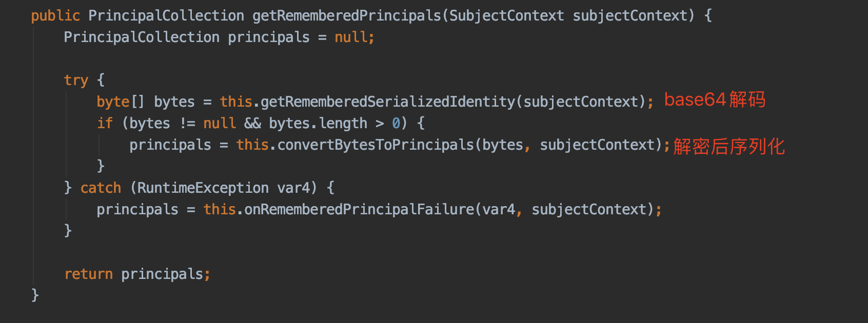Click the red annotation beside convertBytesToPrincipals
Screen dimensions: 868x323
click(x=729, y=147)
